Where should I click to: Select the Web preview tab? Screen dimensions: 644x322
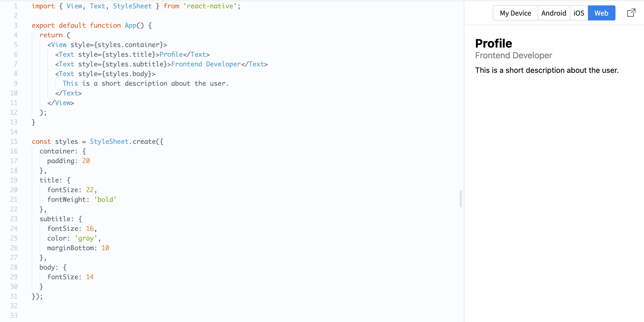pos(601,13)
